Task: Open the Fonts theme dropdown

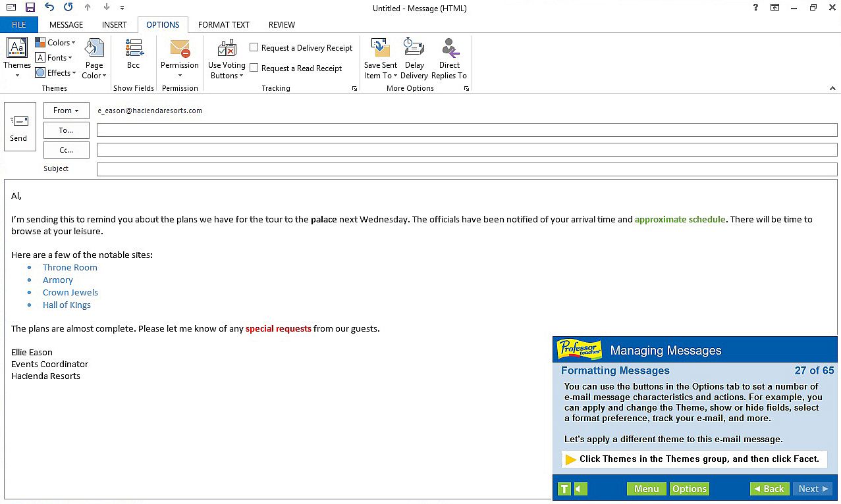Action: (54, 58)
